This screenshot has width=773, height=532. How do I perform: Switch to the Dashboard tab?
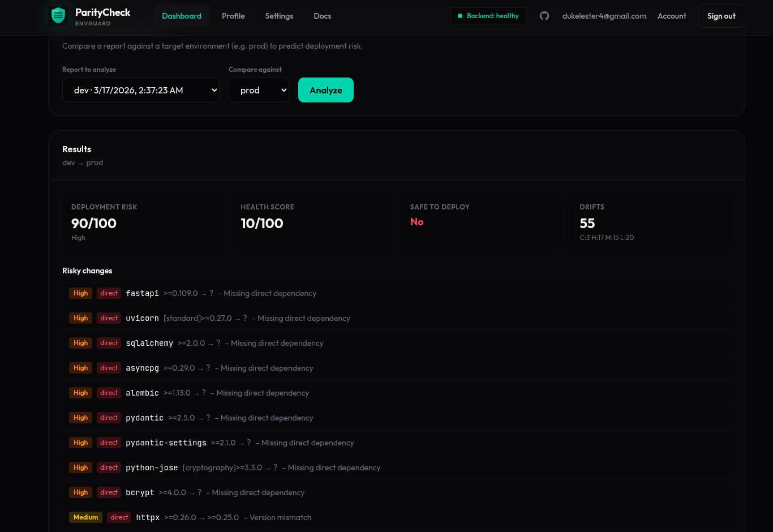pyautogui.click(x=182, y=16)
